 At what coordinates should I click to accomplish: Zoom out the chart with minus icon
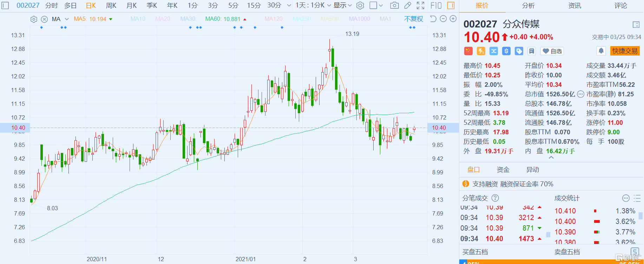click(443, 19)
